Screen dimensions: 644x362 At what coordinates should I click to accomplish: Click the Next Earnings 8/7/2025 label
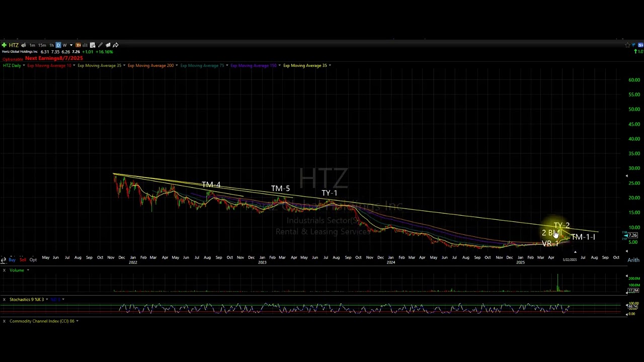(x=54, y=58)
